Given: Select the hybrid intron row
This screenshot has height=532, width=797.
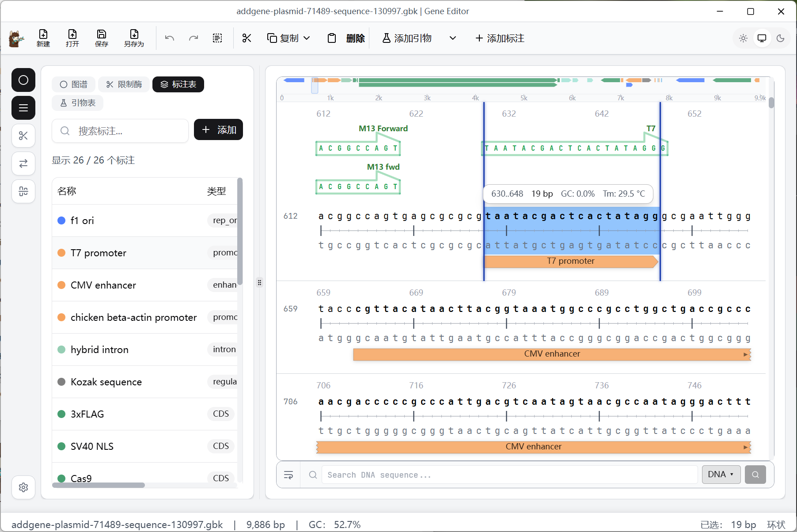Looking at the screenshot, I should point(145,350).
